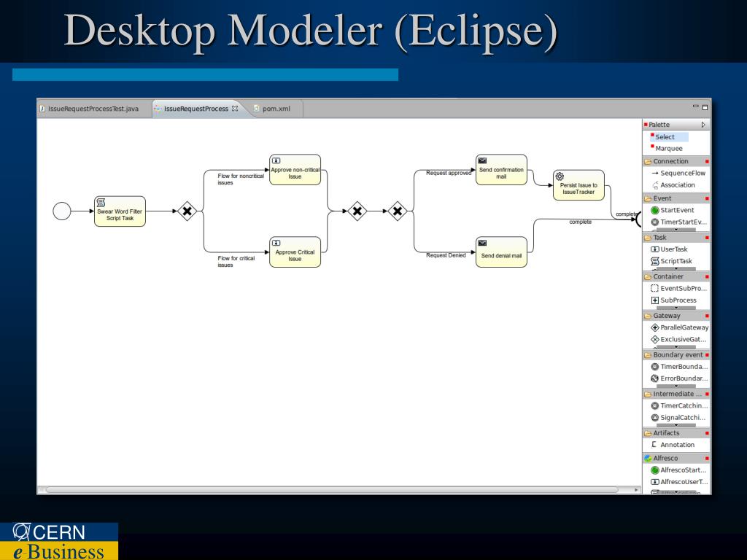Viewport: 747px width, 560px height.
Task: Select AlfrescoUserTask palette entry
Action: (x=679, y=482)
